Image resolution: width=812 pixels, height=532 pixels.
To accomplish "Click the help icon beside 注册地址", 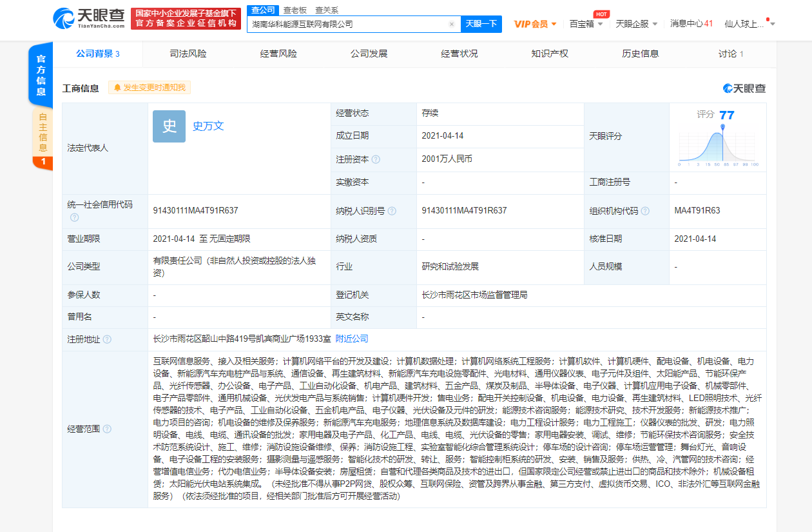I will coord(107,339).
